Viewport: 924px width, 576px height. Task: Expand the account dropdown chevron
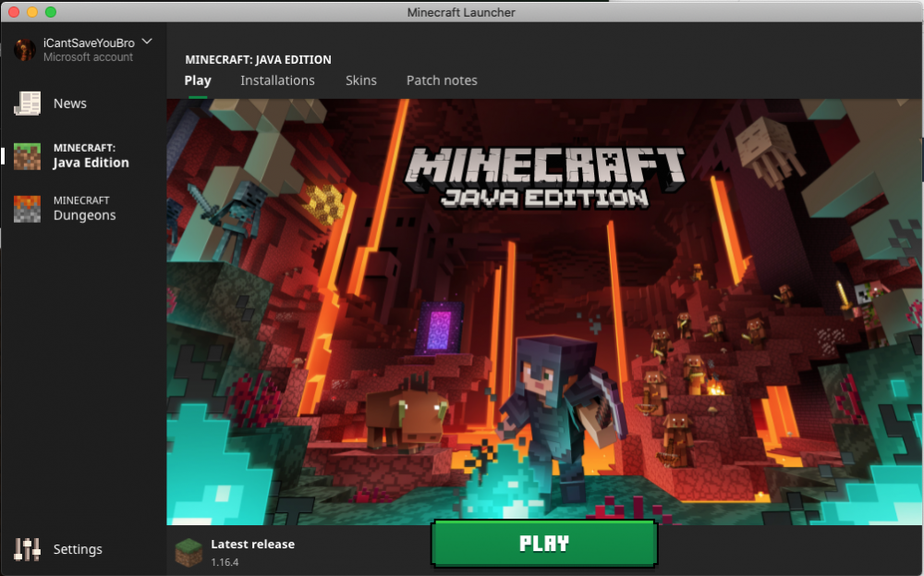click(147, 42)
